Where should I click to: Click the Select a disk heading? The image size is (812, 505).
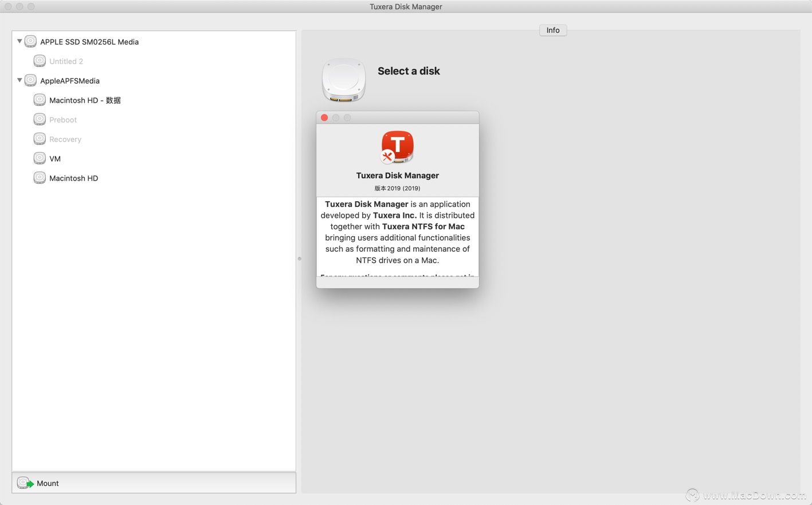pos(409,71)
